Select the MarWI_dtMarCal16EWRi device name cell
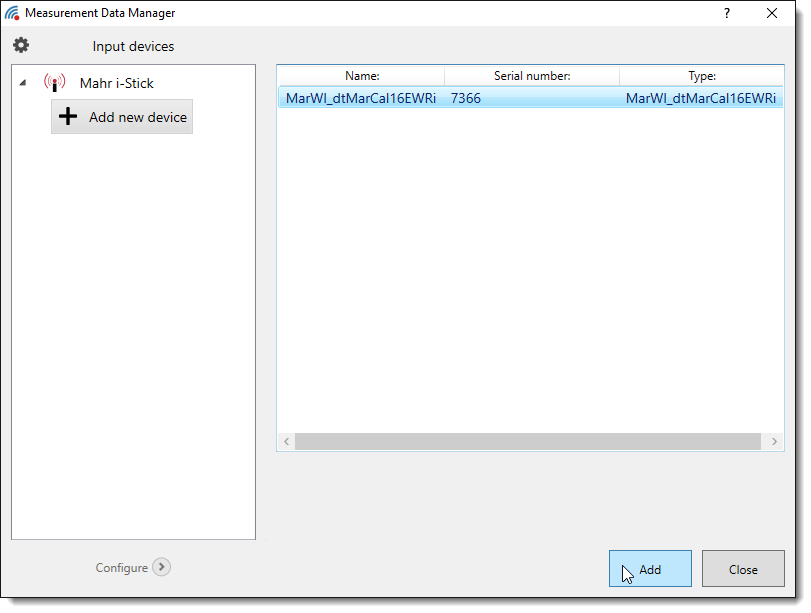811x613 pixels. 360,98
